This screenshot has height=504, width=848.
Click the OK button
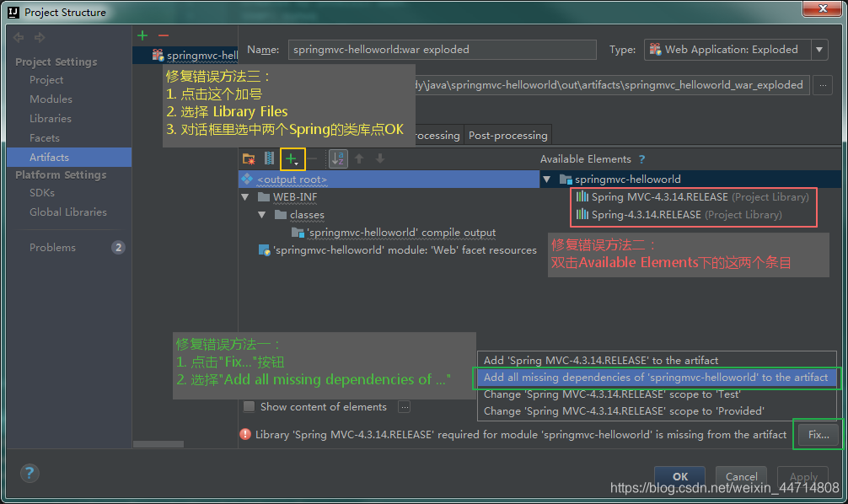(x=679, y=476)
